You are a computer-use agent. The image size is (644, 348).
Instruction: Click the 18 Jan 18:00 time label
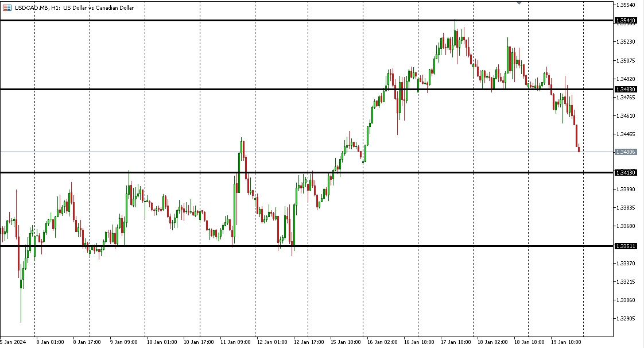tap(529, 342)
